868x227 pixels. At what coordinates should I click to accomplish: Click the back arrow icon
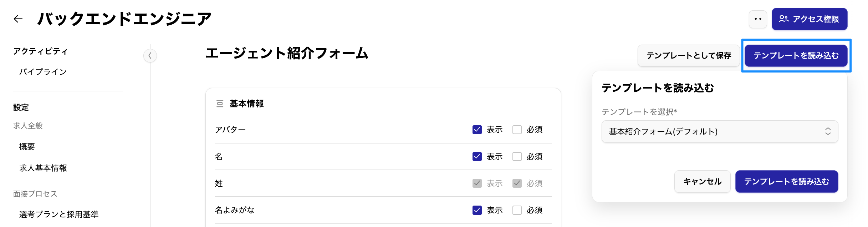(x=18, y=19)
